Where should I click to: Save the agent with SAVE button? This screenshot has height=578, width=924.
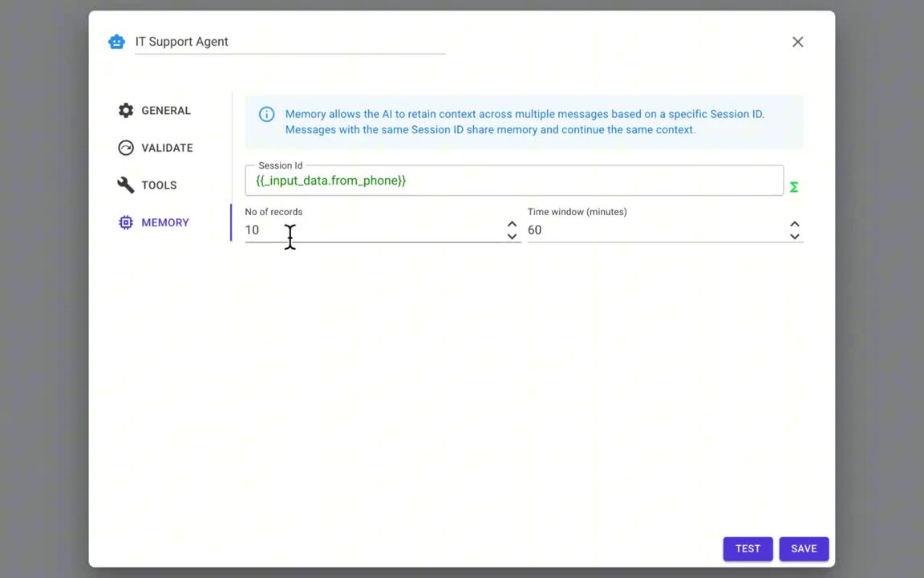[x=804, y=548]
